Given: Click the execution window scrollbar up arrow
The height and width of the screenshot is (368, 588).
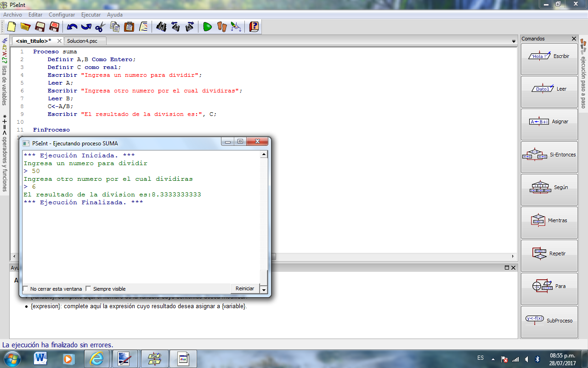Looking at the screenshot, I should point(264,155).
